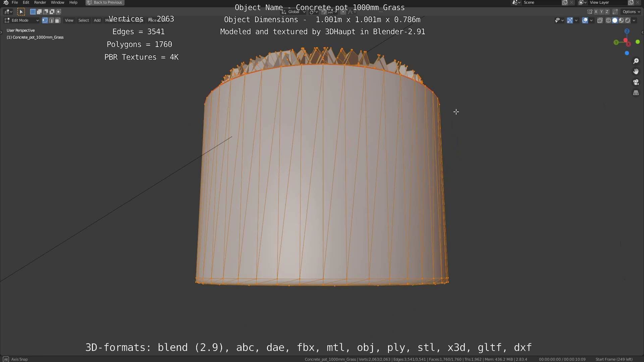Expand the left toolbar arrow
The width and height of the screenshot is (644, 362).
point(1,32)
